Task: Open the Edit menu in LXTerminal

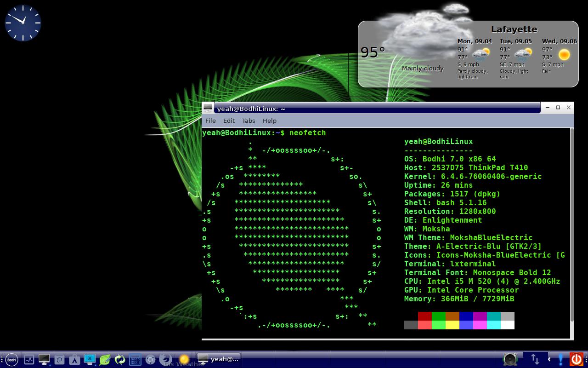Action: tap(229, 121)
